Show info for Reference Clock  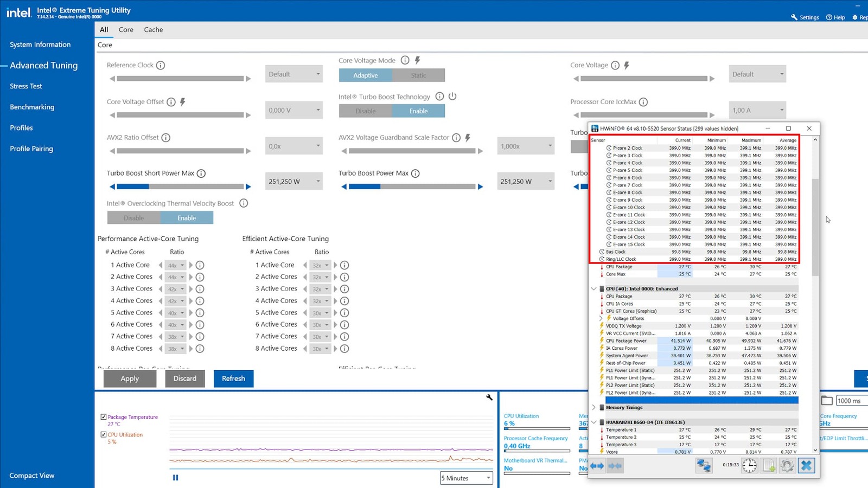click(161, 65)
